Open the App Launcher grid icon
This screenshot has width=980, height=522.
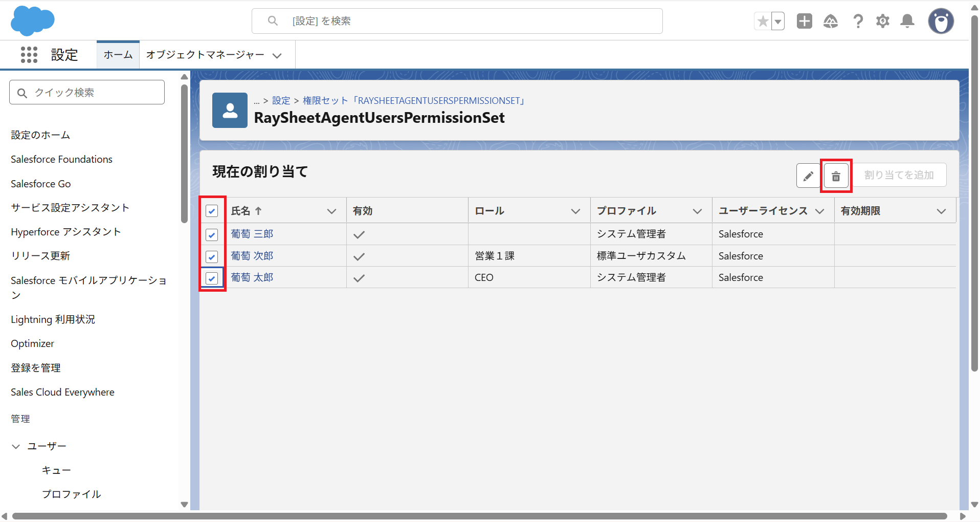[29, 55]
